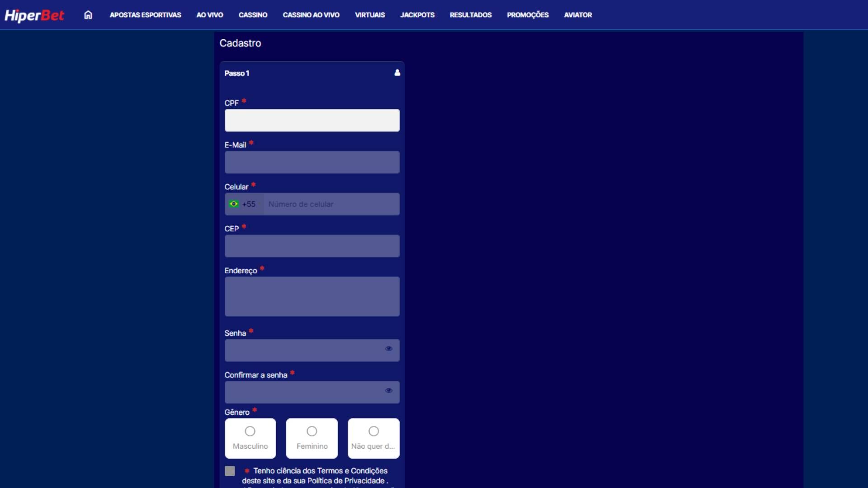Image resolution: width=868 pixels, height=488 pixels.
Task: Go to the Promoções page
Action: [x=528, y=15]
